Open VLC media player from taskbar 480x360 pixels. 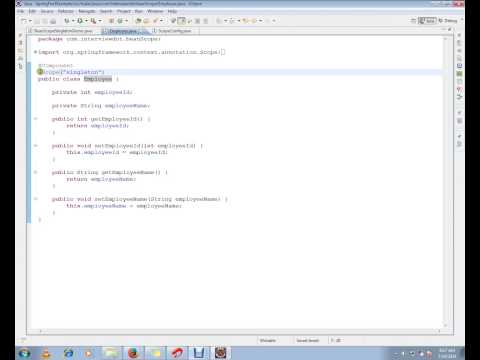pos(46,353)
